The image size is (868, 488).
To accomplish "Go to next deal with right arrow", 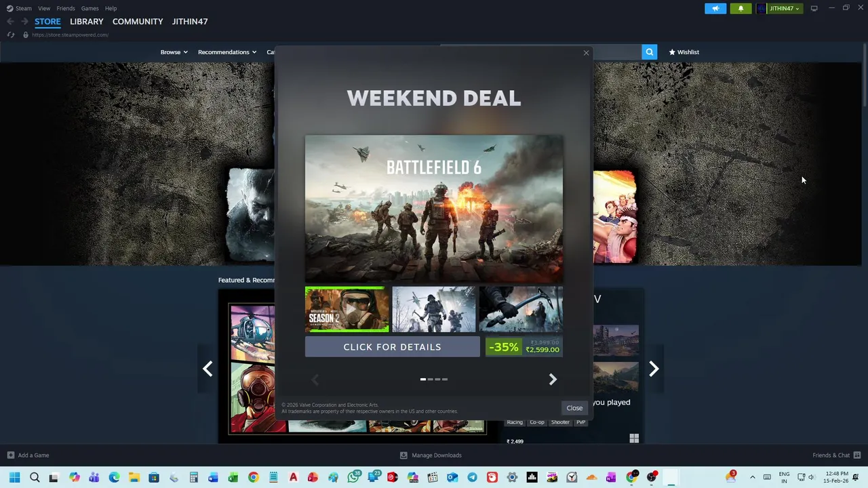I will (x=553, y=380).
